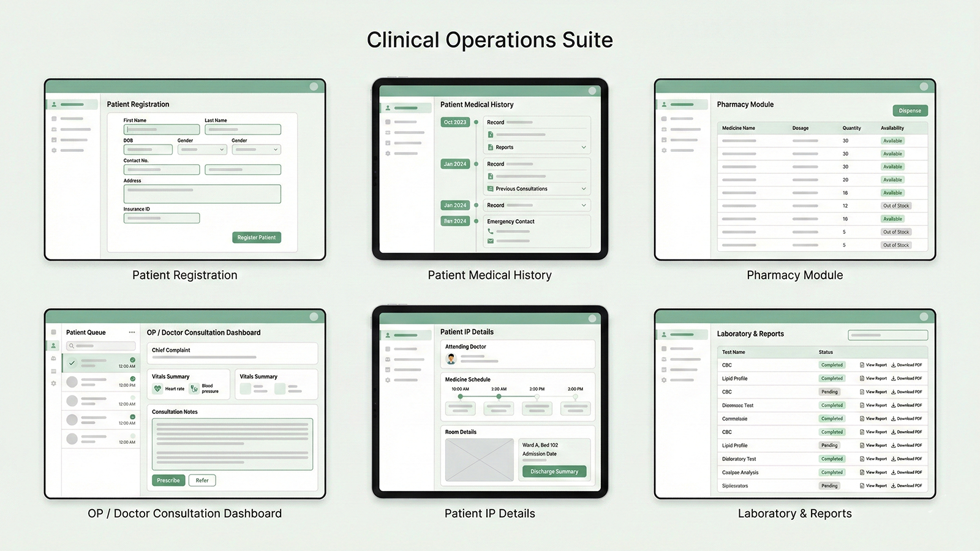Expand Previous Consultations under Jan 2024
Image resolution: width=980 pixels, height=551 pixels.
[x=584, y=189]
